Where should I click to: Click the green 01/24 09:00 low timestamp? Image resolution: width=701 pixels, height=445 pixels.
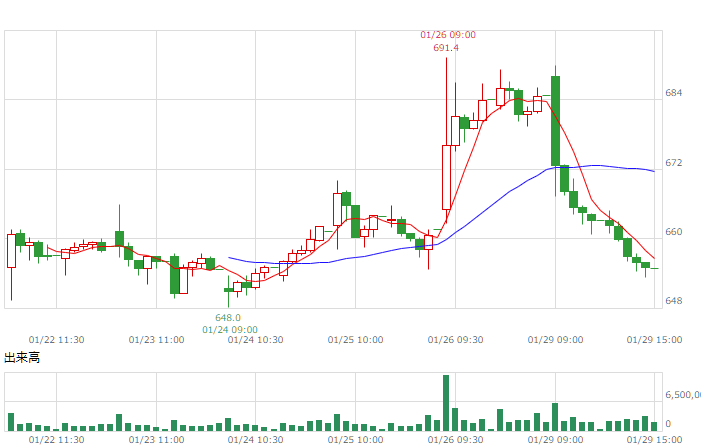tap(230, 330)
